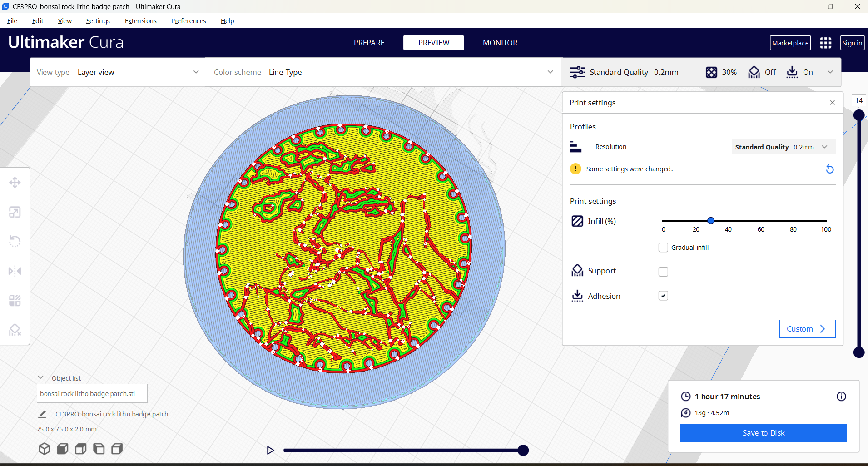
Task: Click the filament spool icon by material usage
Action: 686,413
